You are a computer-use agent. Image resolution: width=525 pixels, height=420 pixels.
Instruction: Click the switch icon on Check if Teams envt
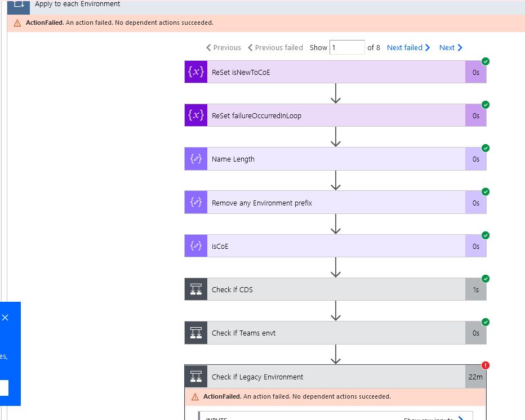(x=195, y=333)
